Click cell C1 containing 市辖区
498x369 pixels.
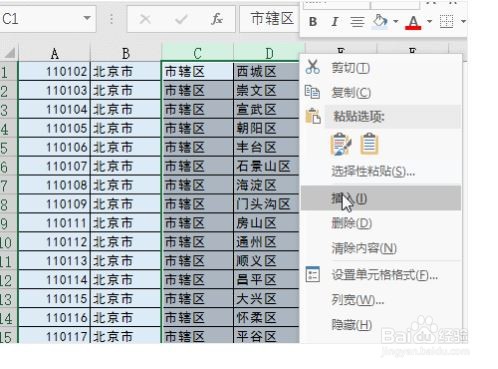(x=197, y=71)
